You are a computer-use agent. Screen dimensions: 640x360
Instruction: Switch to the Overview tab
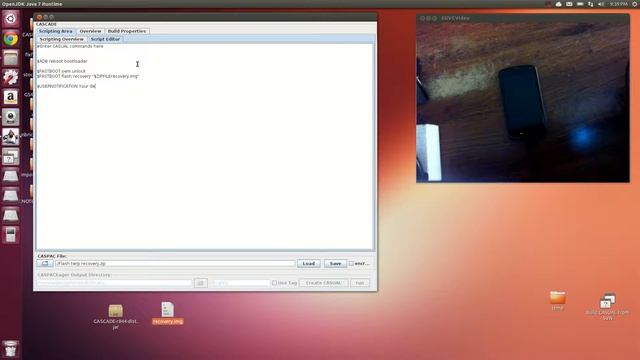click(x=90, y=31)
